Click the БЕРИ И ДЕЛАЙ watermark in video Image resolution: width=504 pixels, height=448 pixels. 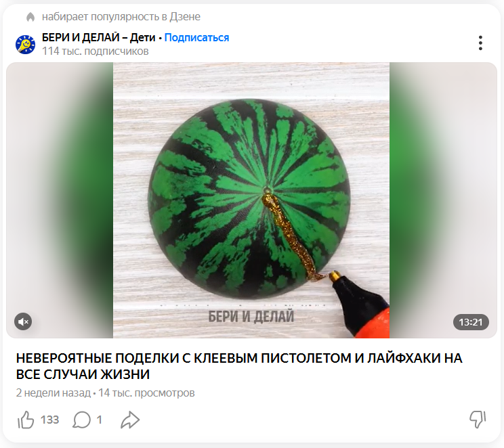pyautogui.click(x=251, y=316)
